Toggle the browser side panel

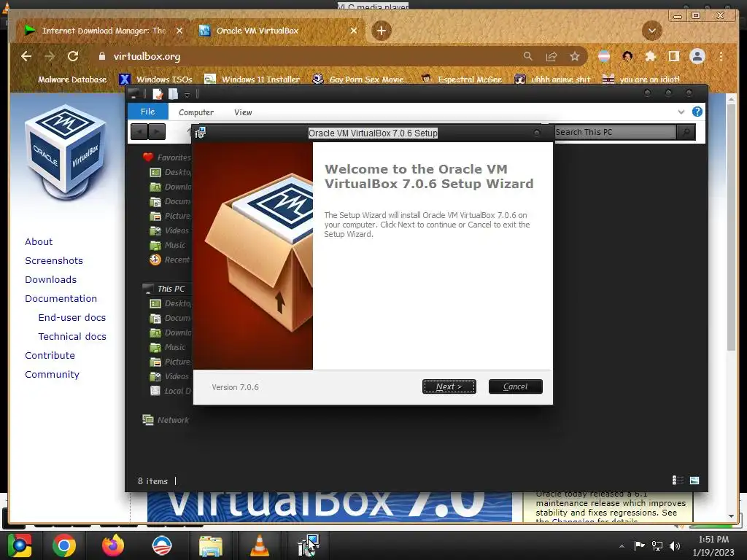pos(673,56)
